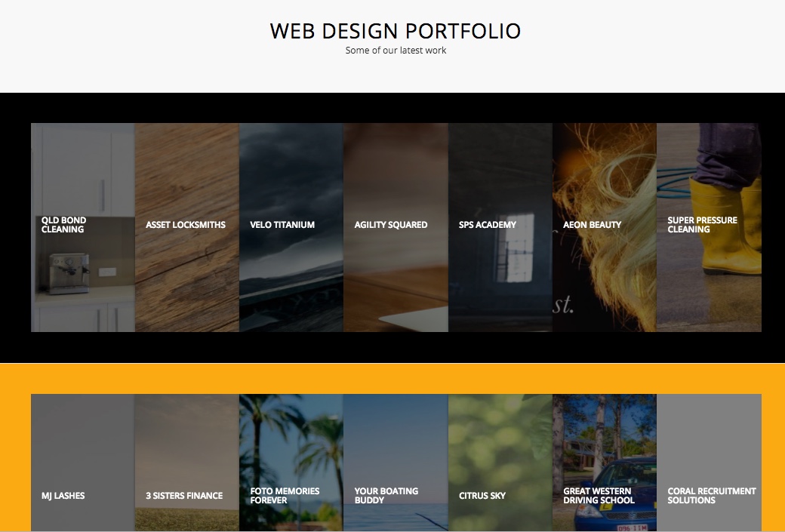The height and width of the screenshot is (532, 785).
Task: Click the Aeon Beauty title text
Action: tap(593, 225)
